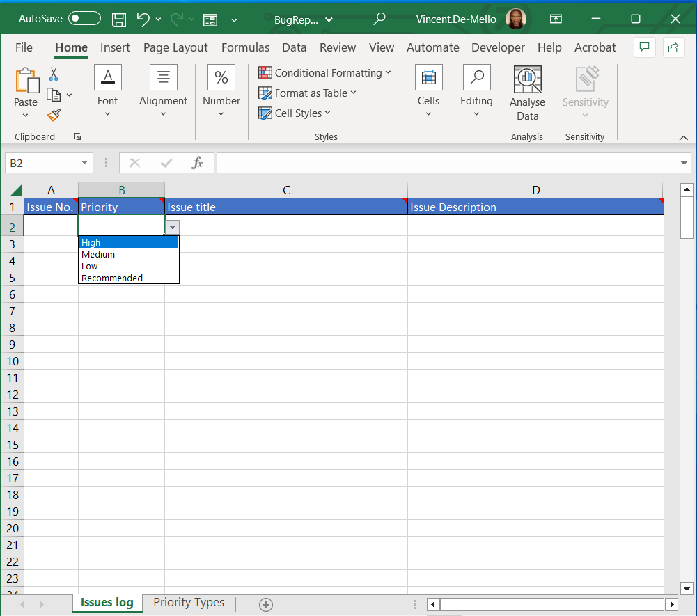Screen dimensions: 697x616
Task: Click the Insert Function fx icon
Action: (198, 163)
